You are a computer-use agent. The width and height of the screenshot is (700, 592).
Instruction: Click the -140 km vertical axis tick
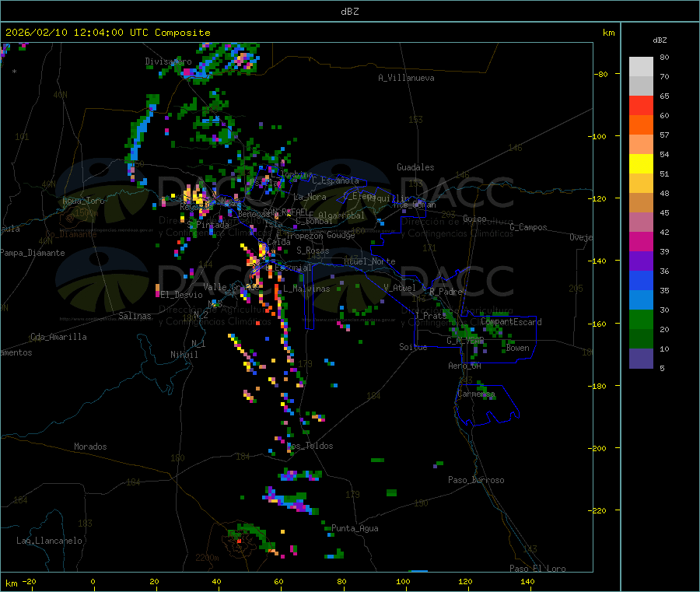[x=599, y=261]
